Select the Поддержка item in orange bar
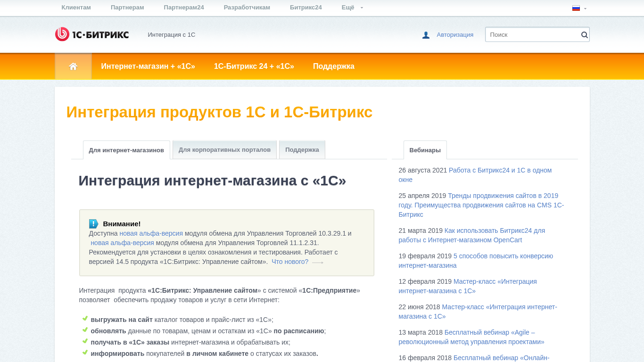Screen dimensions: 644x362 [x=333, y=66]
